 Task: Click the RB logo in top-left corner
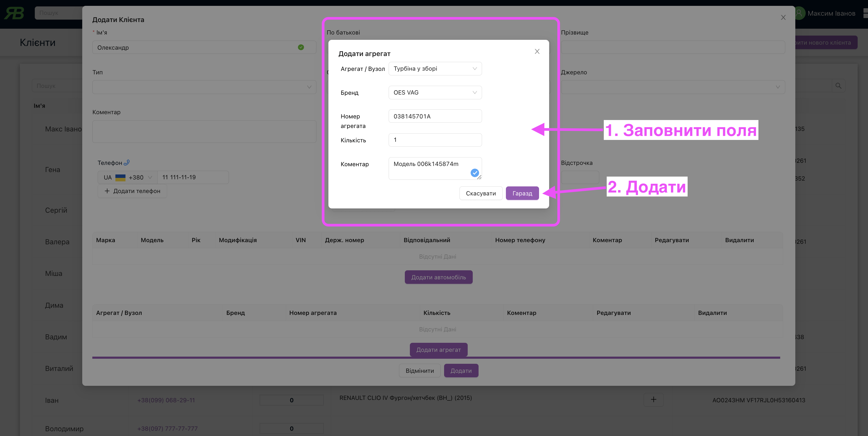(x=14, y=13)
